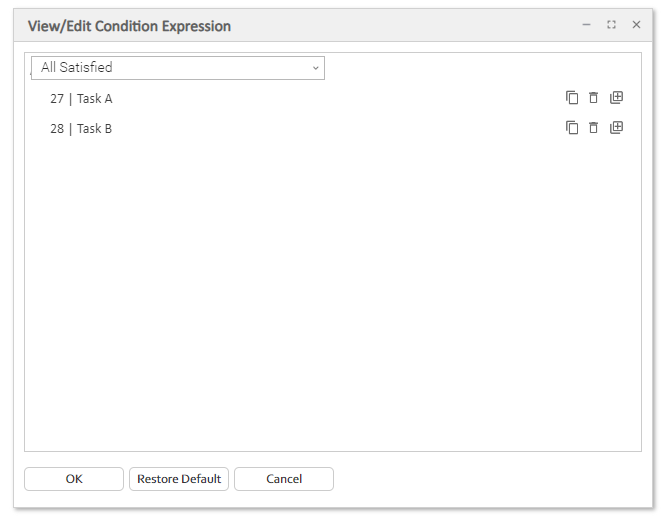This screenshot has width=664, height=518.
Task: Copy the Task A condition
Action: coord(572,98)
